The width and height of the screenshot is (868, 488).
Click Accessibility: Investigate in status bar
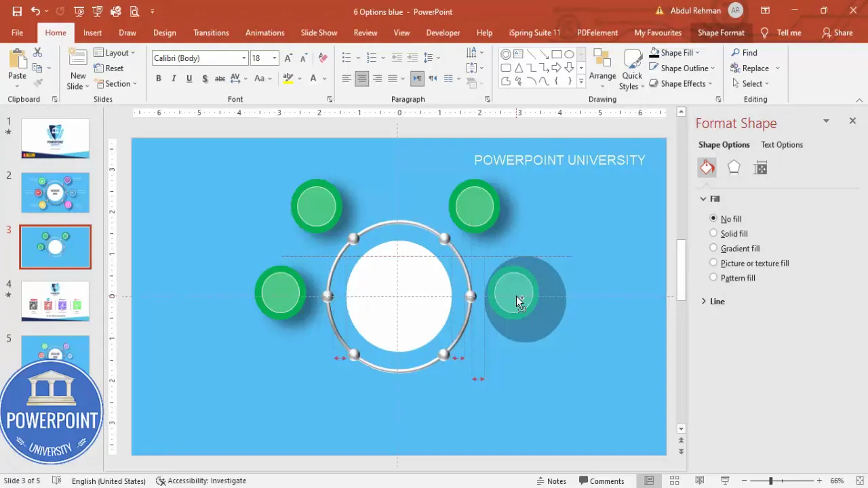click(x=201, y=481)
